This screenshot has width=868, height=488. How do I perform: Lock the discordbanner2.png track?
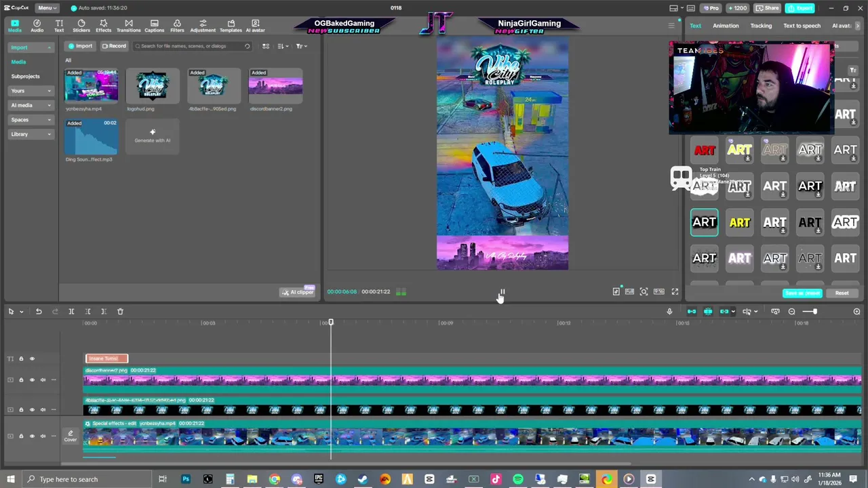[21, 380]
